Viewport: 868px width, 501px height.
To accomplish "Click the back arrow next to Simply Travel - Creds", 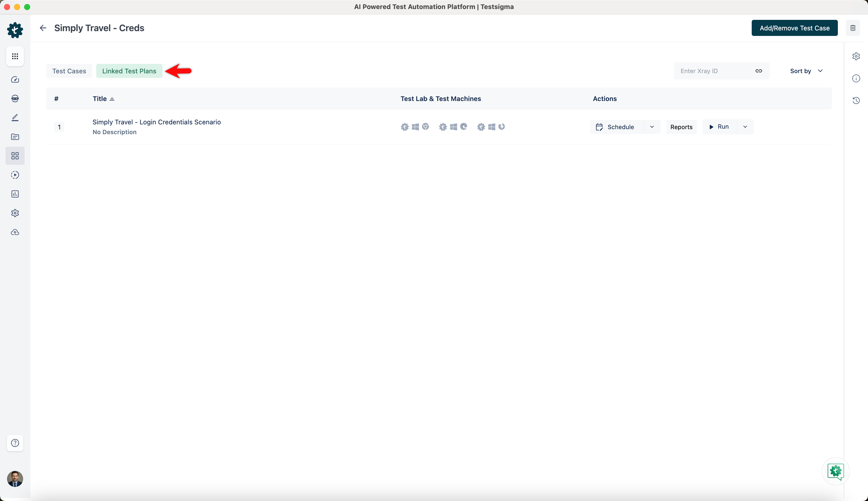I will [x=43, y=28].
